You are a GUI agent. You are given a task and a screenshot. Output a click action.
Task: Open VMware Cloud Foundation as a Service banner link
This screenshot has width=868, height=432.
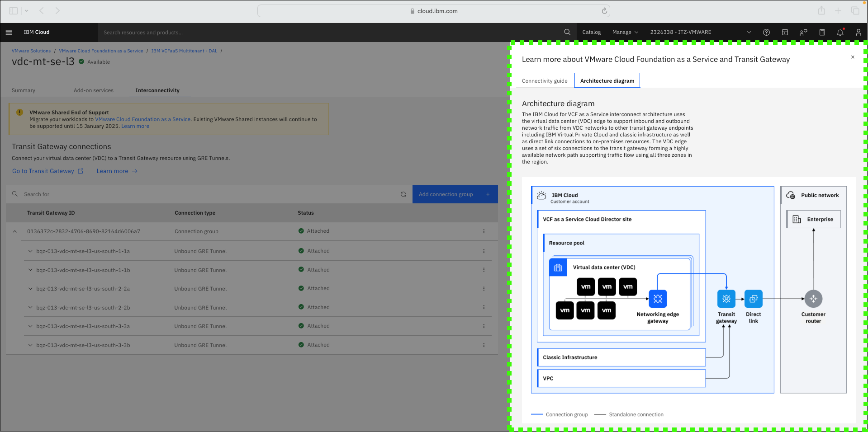[142, 119]
